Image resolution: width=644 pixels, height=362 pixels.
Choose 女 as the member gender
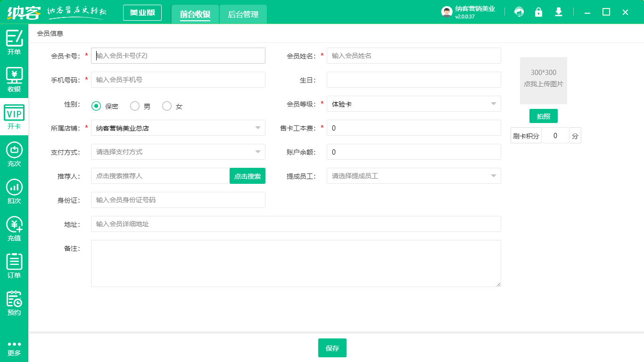[166, 106]
